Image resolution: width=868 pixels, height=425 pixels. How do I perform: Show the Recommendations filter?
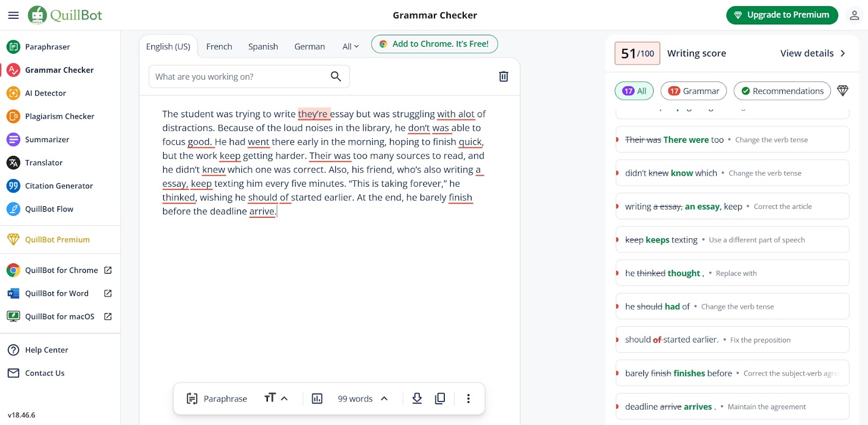782,91
